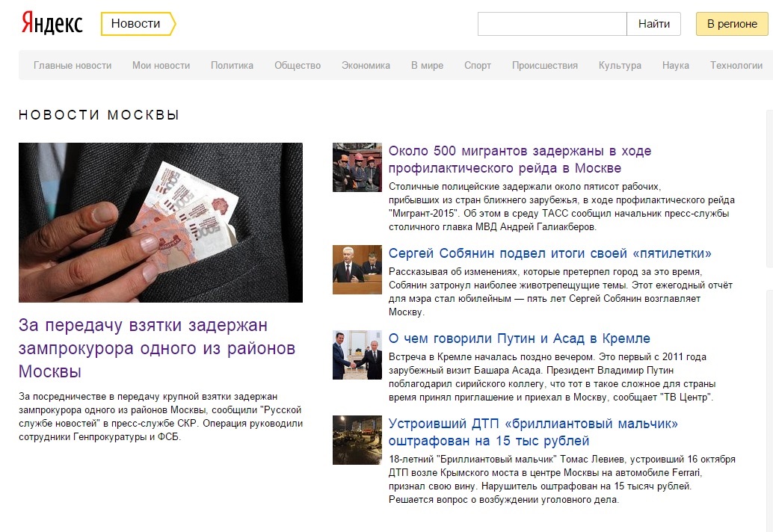Open the migrants raid story thumbnail
Image resolution: width=773 pixels, height=532 pixels.
tap(357, 167)
